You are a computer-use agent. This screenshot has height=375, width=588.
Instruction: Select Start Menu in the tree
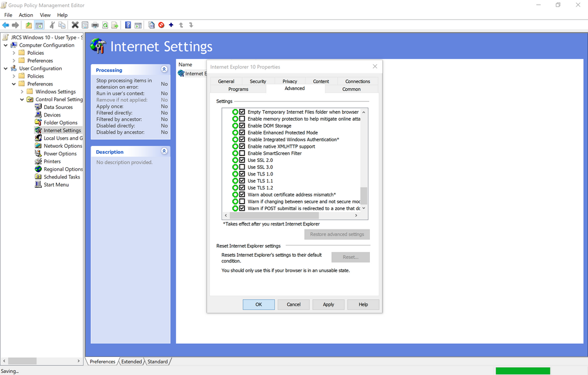coord(56,185)
